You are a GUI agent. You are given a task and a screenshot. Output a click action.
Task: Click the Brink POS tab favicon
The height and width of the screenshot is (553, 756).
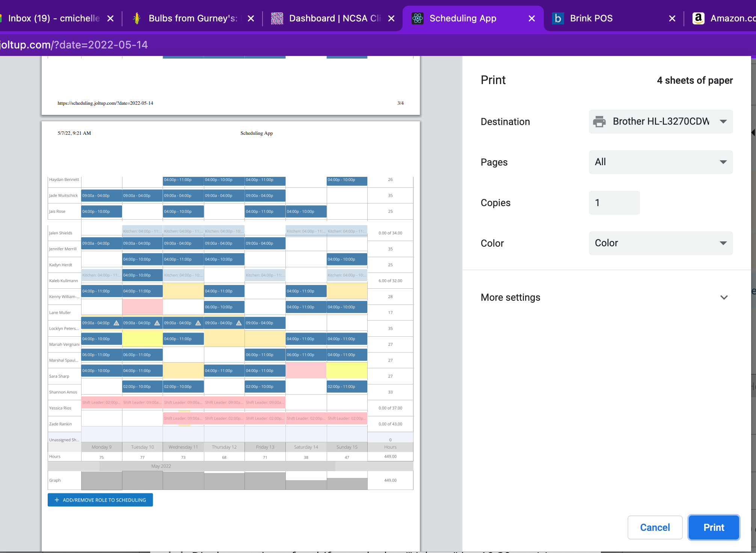pyautogui.click(x=558, y=18)
